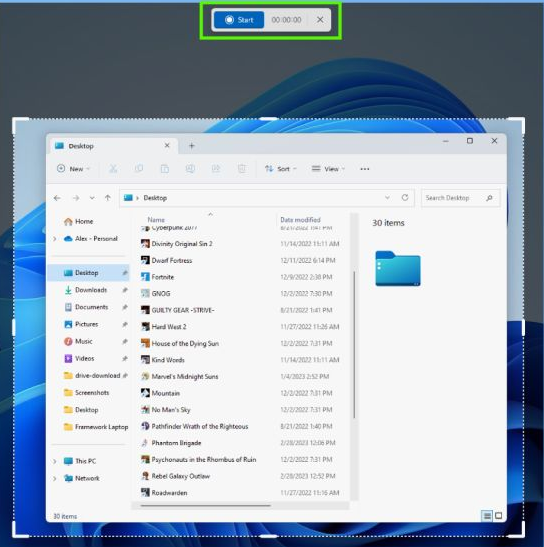Open the View dropdown
The image size is (544, 547).
tap(328, 169)
